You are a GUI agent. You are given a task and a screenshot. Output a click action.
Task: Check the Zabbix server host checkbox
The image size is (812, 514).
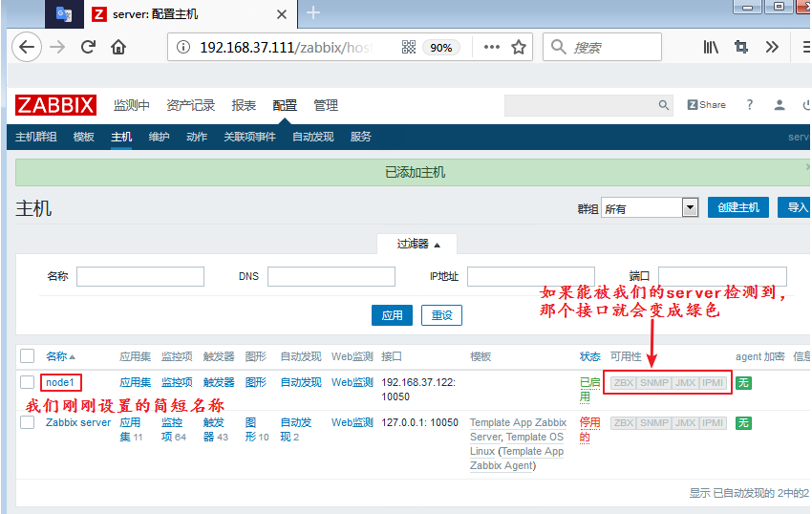click(27, 423)
